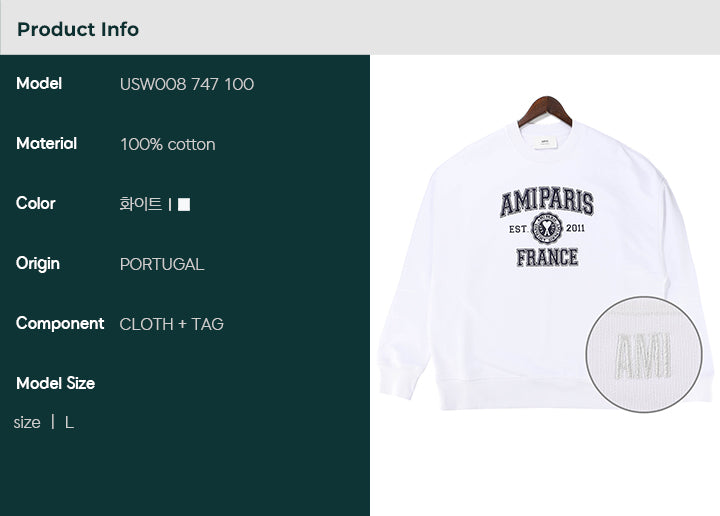Click the 100% cotton value
Image resolution: width=720 pixels, height=516 pixels.
point(168,144)
